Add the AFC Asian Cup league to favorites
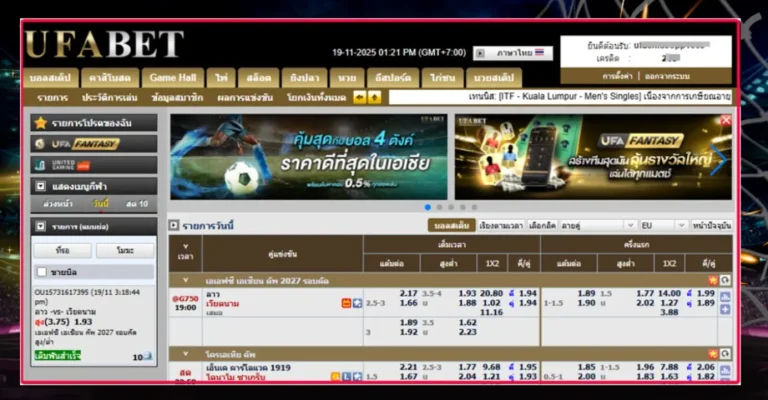768x400 pixels. [712, 280]
